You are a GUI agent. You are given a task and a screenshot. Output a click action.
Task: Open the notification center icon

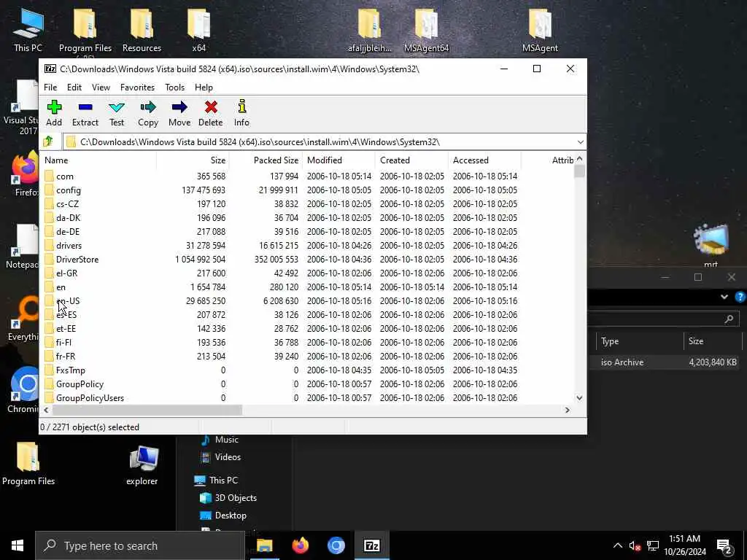click(x=724, y=546)
